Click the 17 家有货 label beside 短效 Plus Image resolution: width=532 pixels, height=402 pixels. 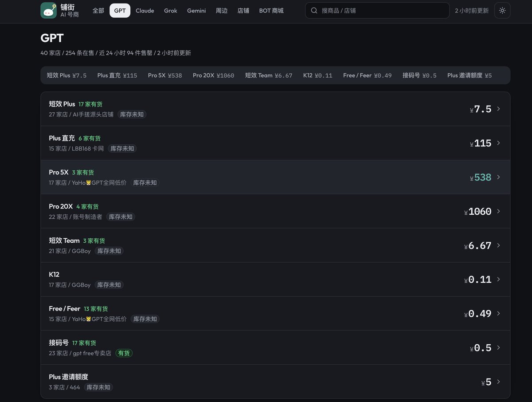[90, 104]
